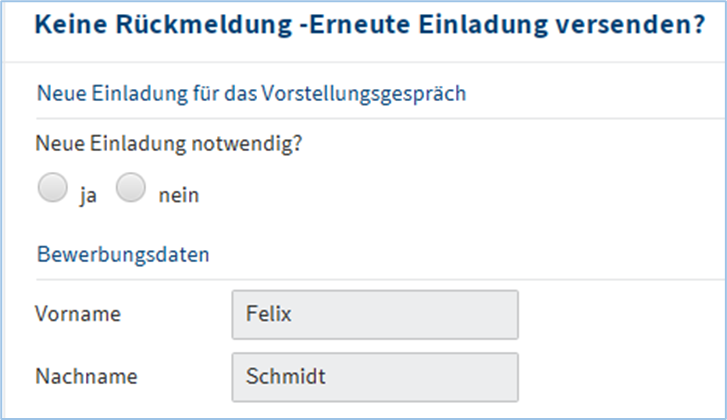Image resolution: width=727 pixels, height=420 pixels.
Task: Click the 'ja' label text
Action: point(87,196)
